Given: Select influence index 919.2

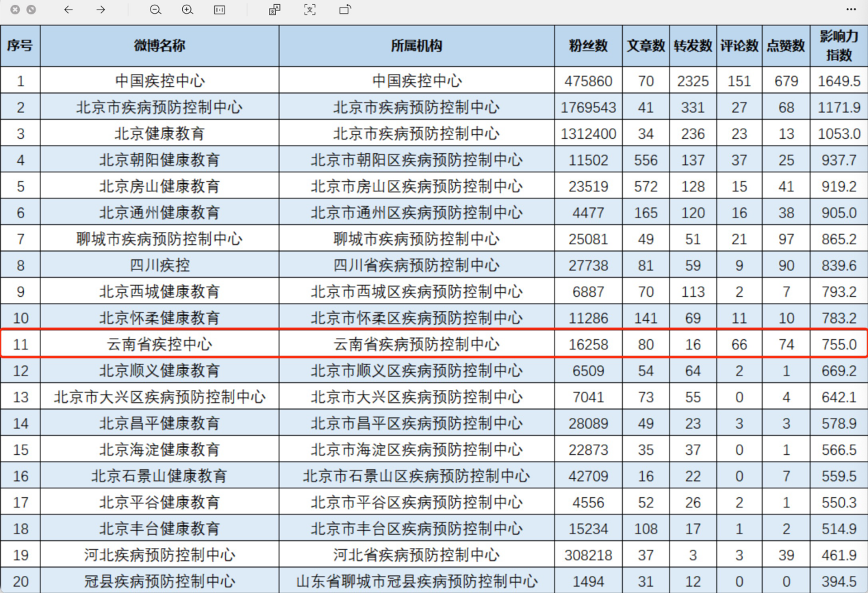Looking at the screenshot, I should (x=839, y=186).
